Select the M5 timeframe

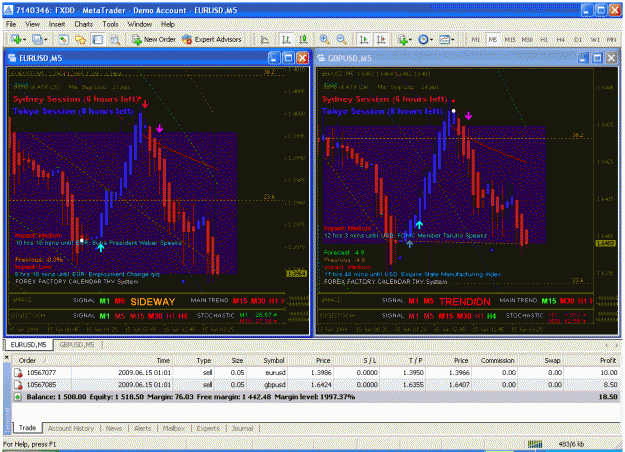point(493,40)
